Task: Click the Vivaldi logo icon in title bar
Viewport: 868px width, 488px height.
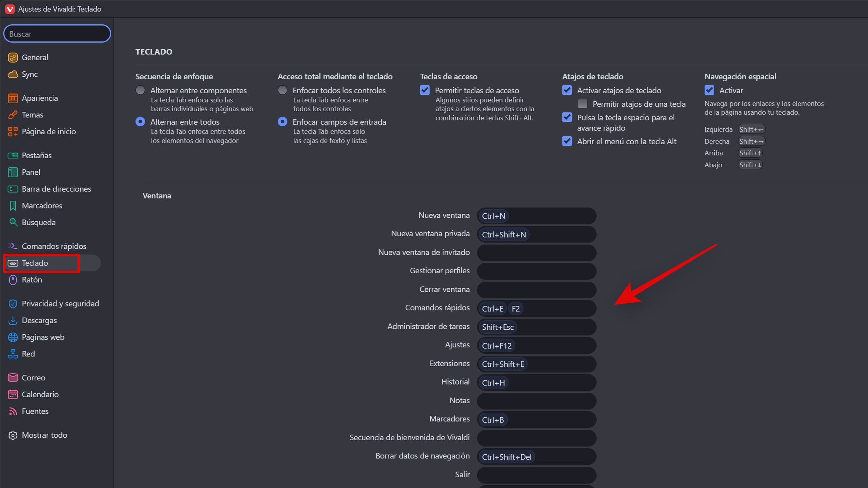Action: point(10,9)
